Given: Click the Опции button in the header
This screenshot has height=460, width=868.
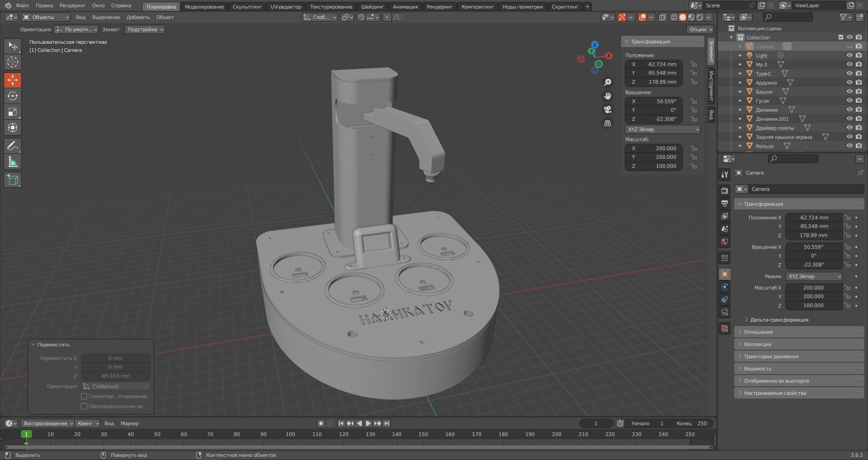Looking at the screenshot, I should click(x=699, y=29).
